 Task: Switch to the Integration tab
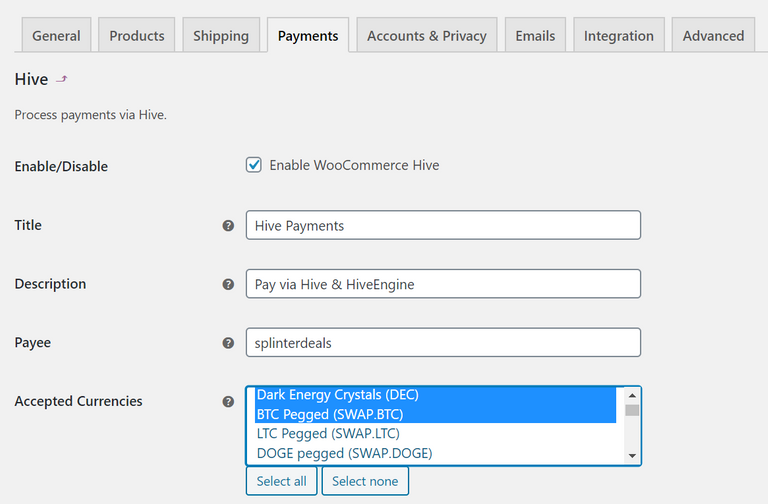pos(619,35)
